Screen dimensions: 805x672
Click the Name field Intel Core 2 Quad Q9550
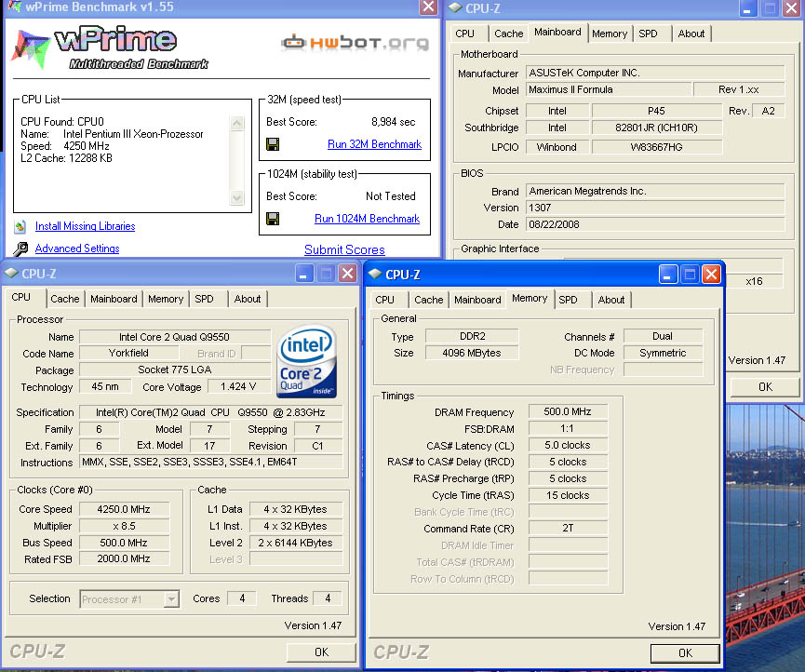(x=175, y=337)
